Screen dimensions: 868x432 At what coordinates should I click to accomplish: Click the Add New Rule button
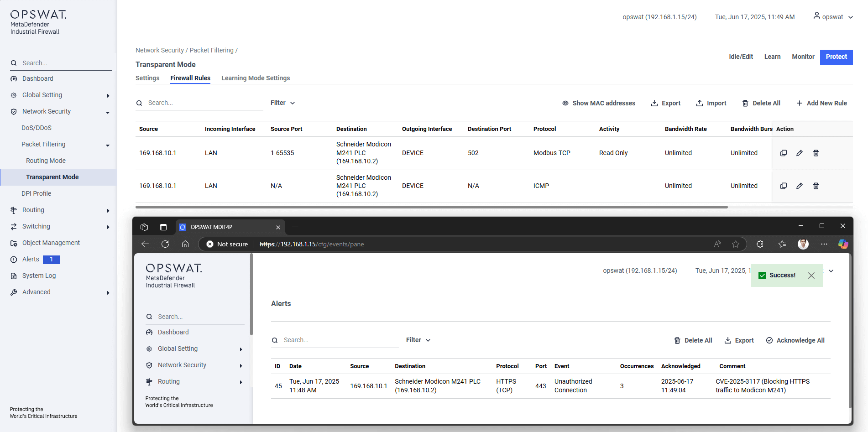[x=821, y=103]
